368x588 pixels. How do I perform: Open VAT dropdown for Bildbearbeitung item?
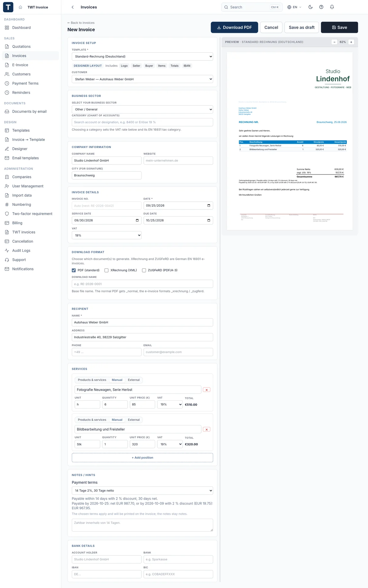click(x=170, y=444)
